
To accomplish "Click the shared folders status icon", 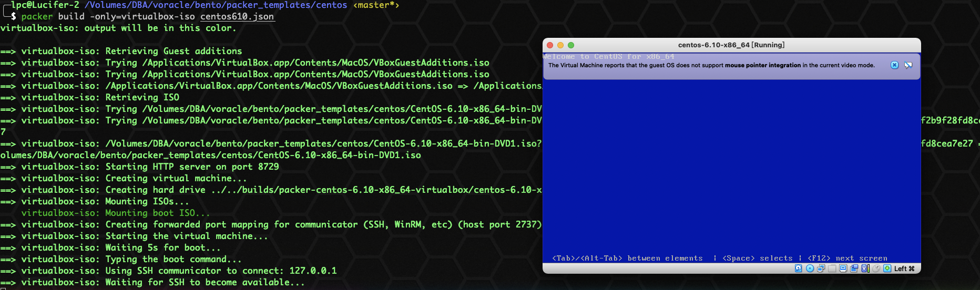I will click(832, 268).
